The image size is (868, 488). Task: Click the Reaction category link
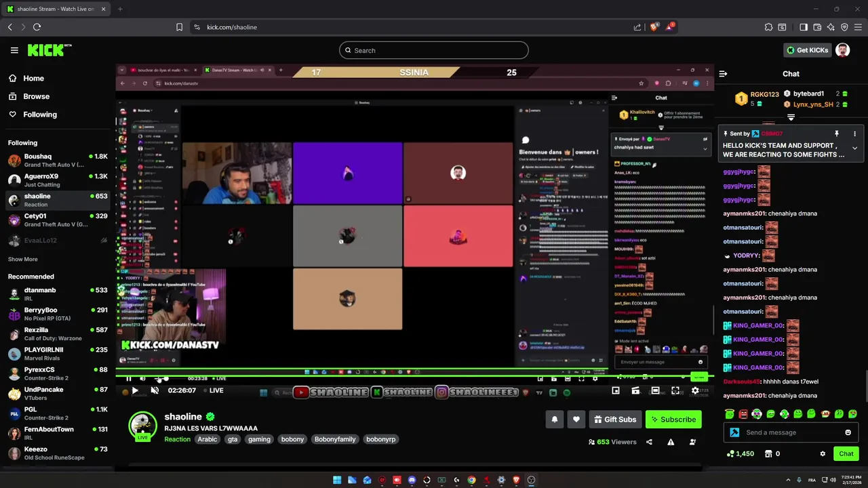[x=177, y=439]
